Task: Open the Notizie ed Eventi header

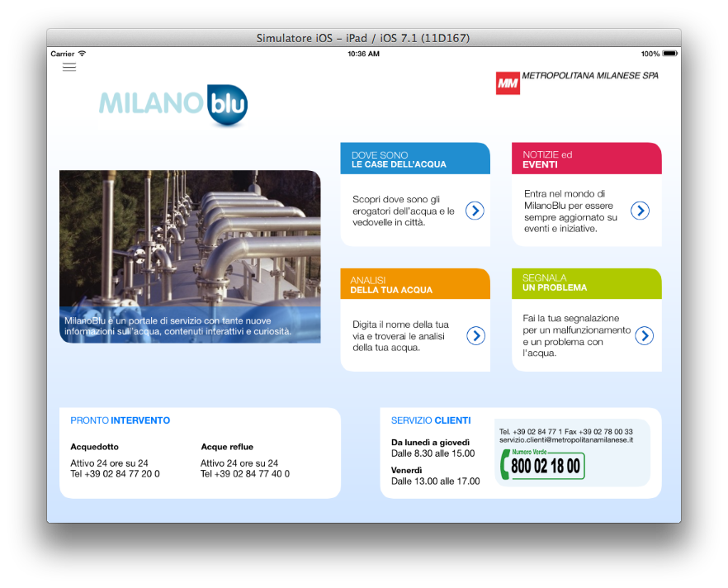Action: click(586, 159)
